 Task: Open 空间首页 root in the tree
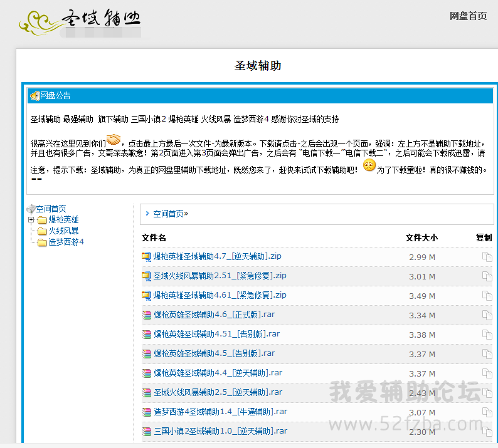coord(50,209)
